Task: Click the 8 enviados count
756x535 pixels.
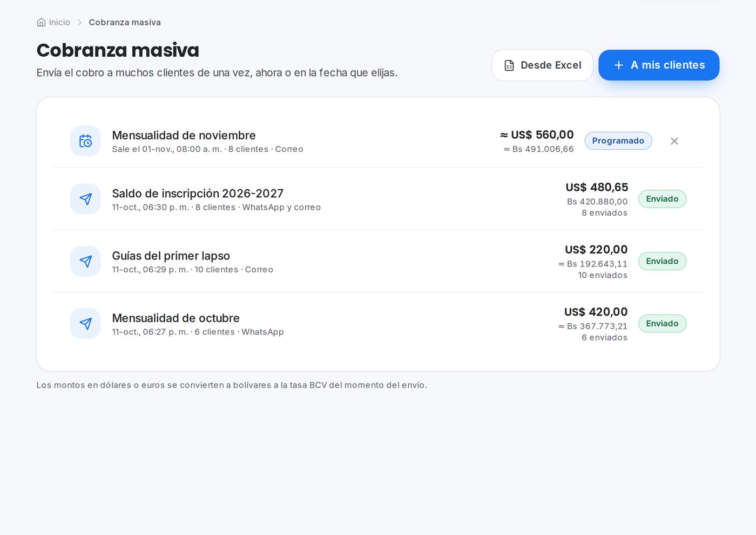Action: pyautogui.click(x=604, y=213)
